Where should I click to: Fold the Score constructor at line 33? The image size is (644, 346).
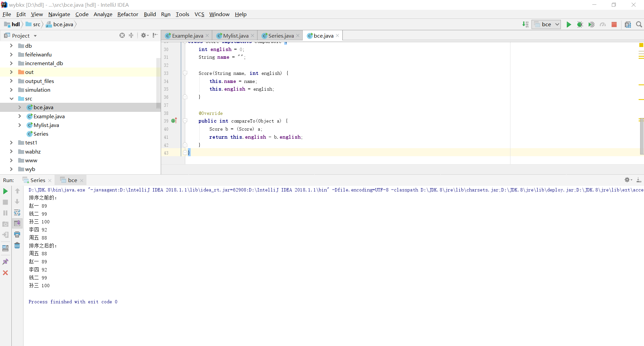click(x=185, y=73)
